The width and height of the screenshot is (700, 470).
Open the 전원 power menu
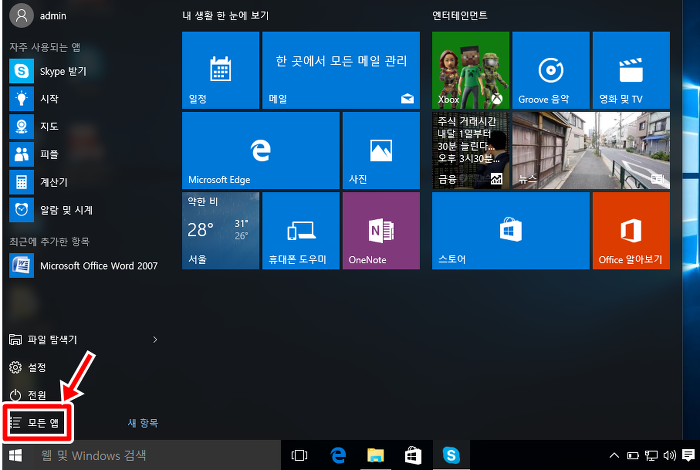28,395
